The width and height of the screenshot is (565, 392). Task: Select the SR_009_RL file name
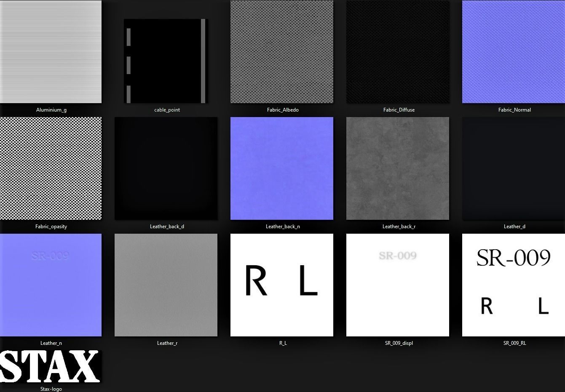tap(514, 343)
